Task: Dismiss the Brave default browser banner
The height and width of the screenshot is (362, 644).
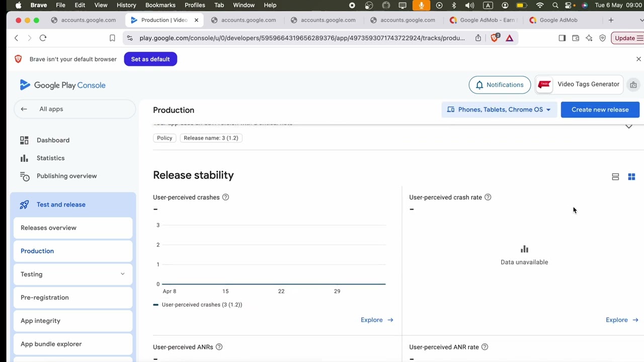Action: pos(638,59)
